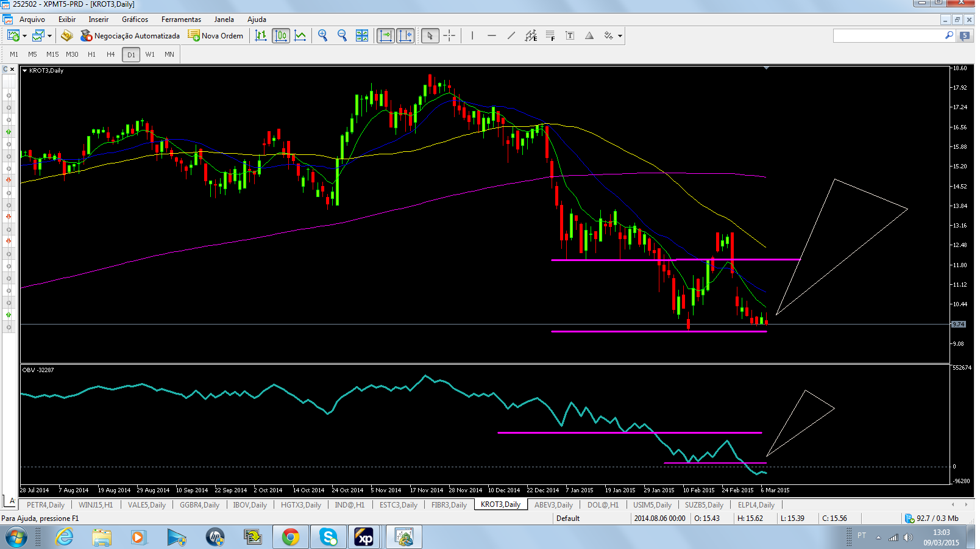Switch to PETR4,Daily chart tab
The width and height of the screenshot is (980, 549).
pos(45,505)
